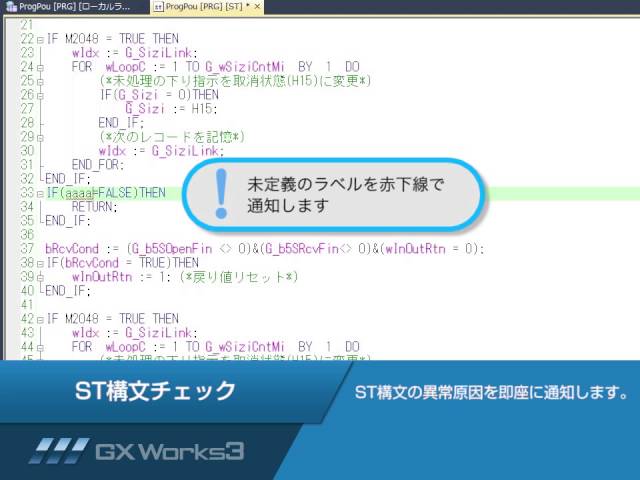Viewport: 640px width, 480px height.
Task: Click the line 25 comment about H15 取消状態
Action: tap(235, 81)
